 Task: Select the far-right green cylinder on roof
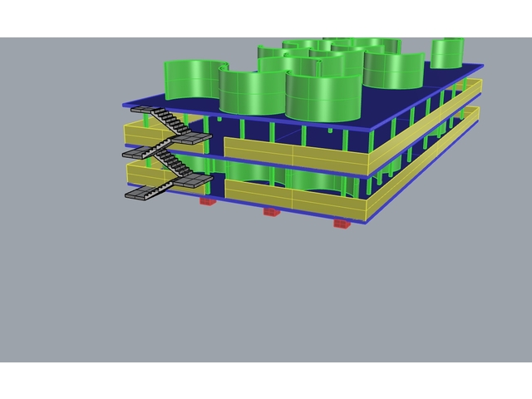446,53
